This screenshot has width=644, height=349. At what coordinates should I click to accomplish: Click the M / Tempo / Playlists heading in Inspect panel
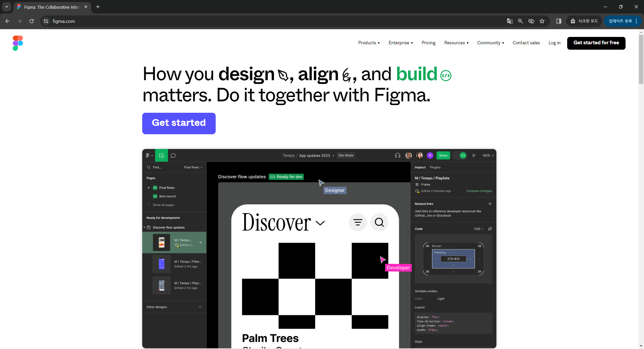[432, 178]
